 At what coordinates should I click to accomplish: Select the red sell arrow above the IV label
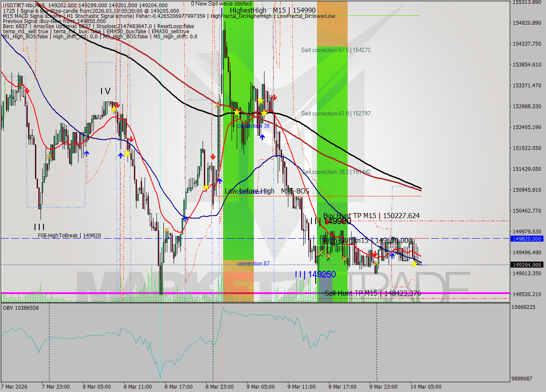117,105
